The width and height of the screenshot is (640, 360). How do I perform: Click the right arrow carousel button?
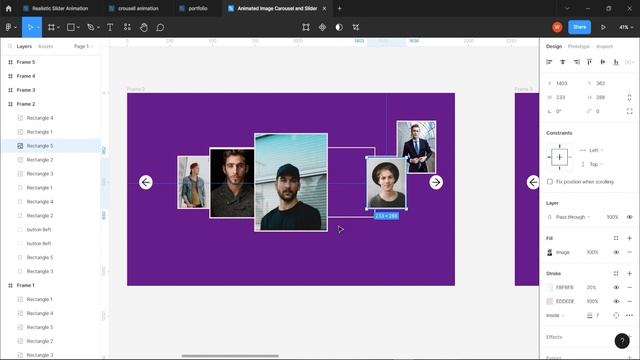(x=436, y=182)
